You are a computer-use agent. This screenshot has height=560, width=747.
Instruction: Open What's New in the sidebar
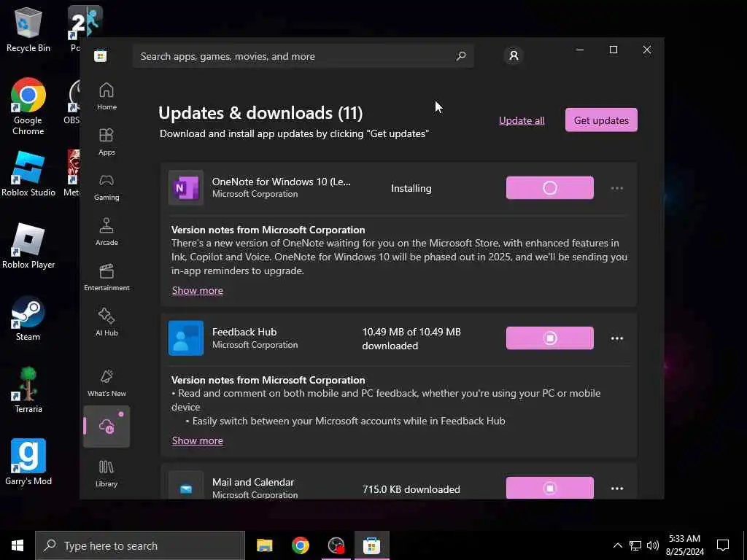tap(107, 383)
